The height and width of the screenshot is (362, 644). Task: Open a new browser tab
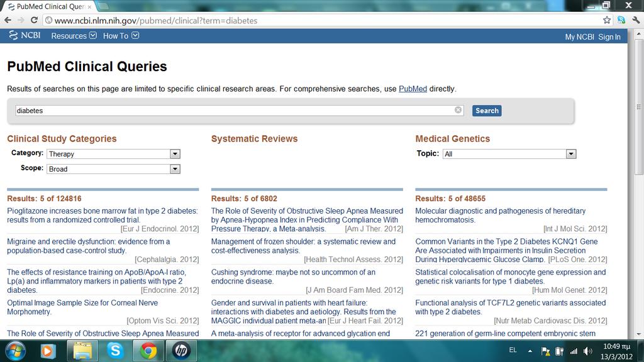tap(103, 6)
